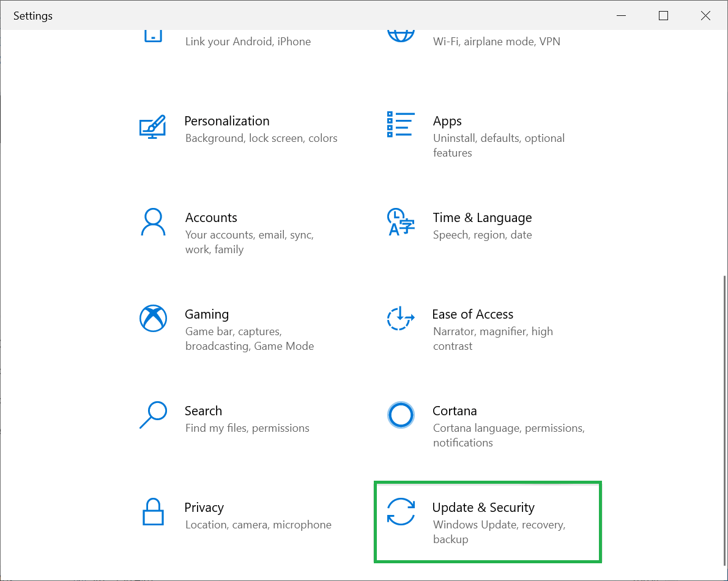Close the Settings window

tap(706, 15)
